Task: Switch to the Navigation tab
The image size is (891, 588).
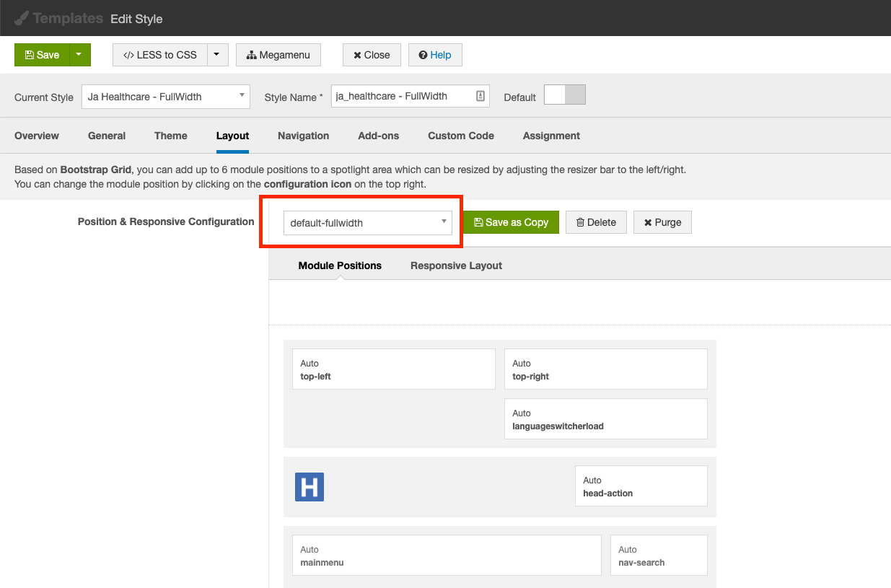Action: pos(303,136)
